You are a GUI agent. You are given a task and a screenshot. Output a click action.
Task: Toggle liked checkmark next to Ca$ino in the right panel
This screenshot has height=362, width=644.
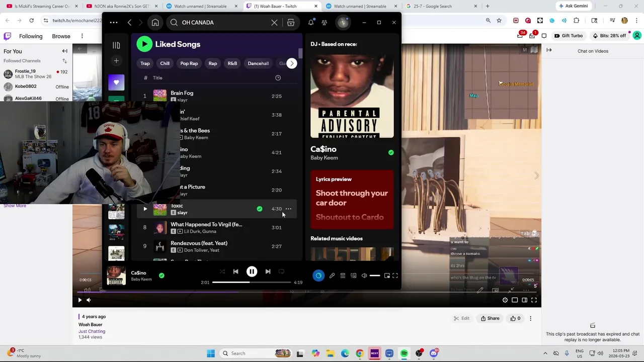(391, 152)
